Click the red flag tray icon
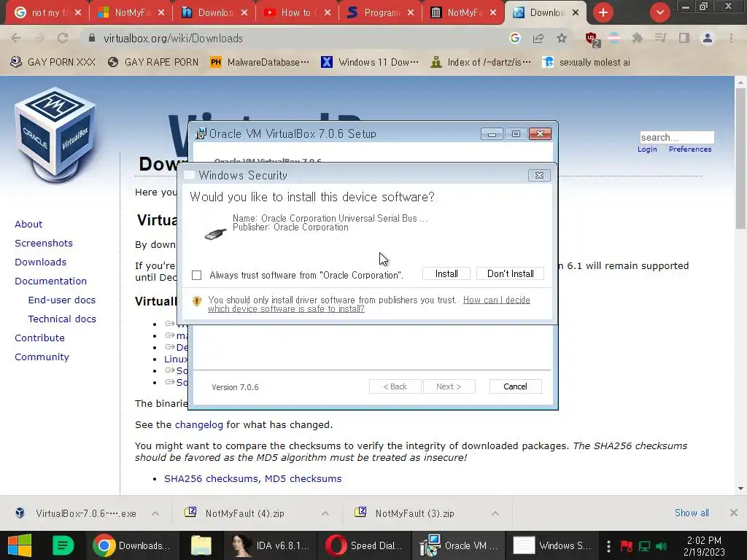Screen dimensions: 747x560 (626, 546)
